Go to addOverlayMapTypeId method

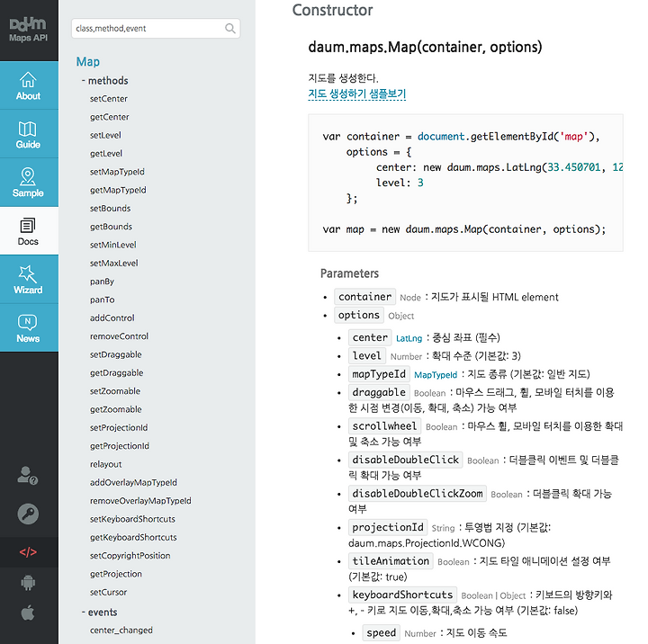click(x=133, y=482)
